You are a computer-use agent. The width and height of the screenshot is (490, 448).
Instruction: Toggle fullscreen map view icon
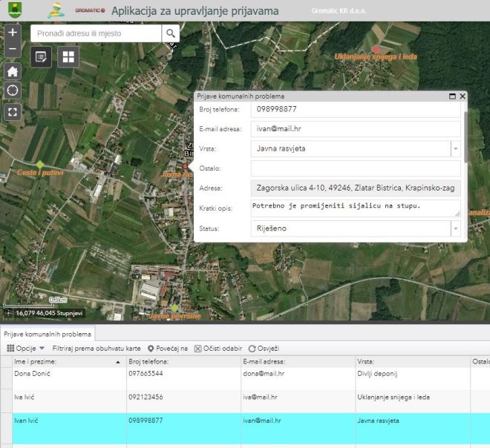point(13,112)
